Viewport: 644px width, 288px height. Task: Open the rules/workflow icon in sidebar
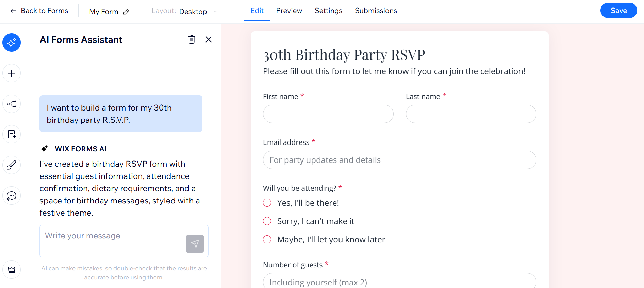pyautogui.click(x=12, y=104)
